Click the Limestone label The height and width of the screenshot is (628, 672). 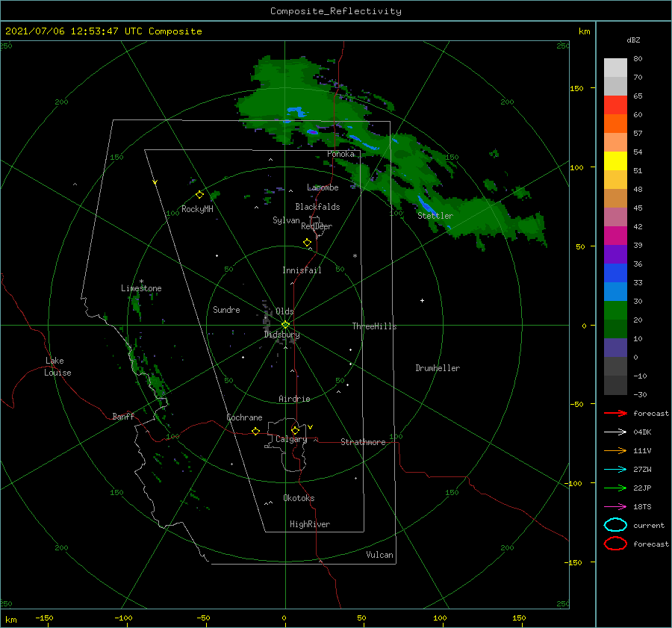(x=141, y=288)
